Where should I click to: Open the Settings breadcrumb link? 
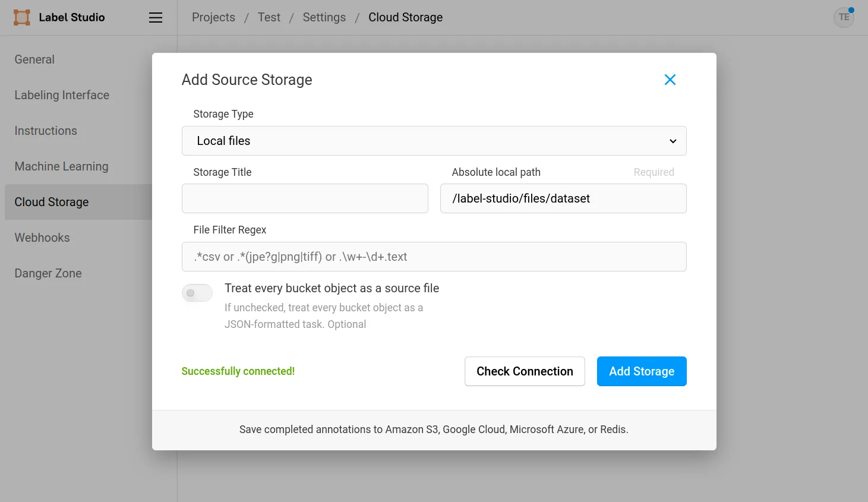[324, 17]
